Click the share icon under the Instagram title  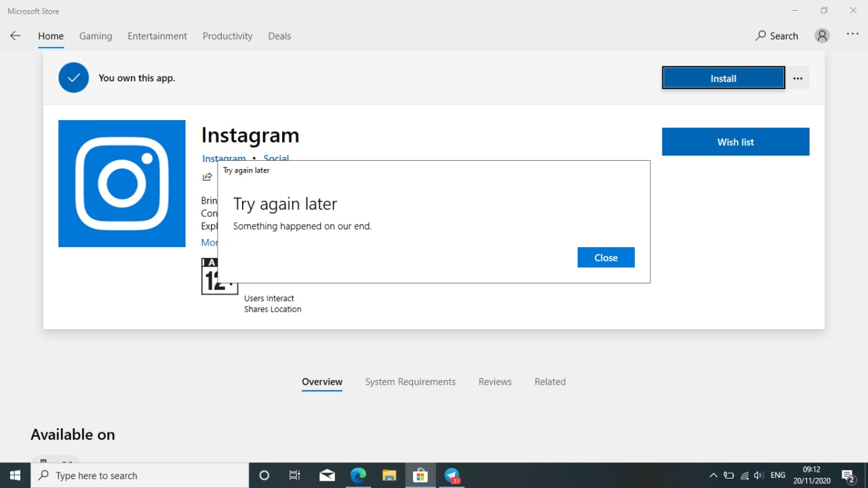pos(208,177)
